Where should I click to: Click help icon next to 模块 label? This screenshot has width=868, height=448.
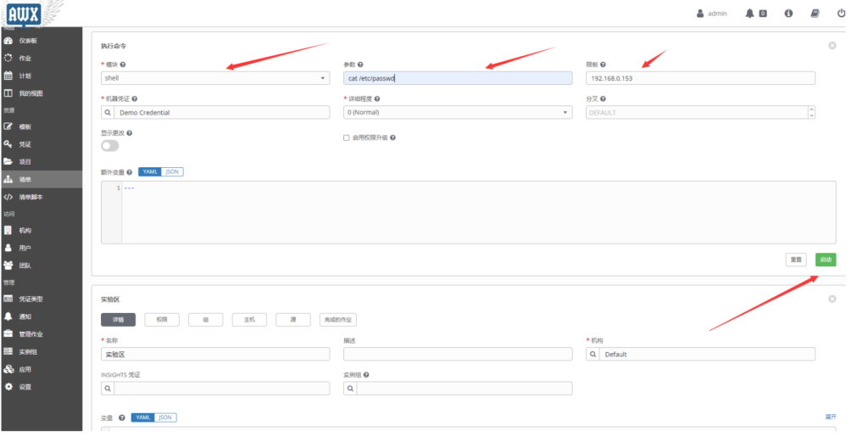(123, 64)
